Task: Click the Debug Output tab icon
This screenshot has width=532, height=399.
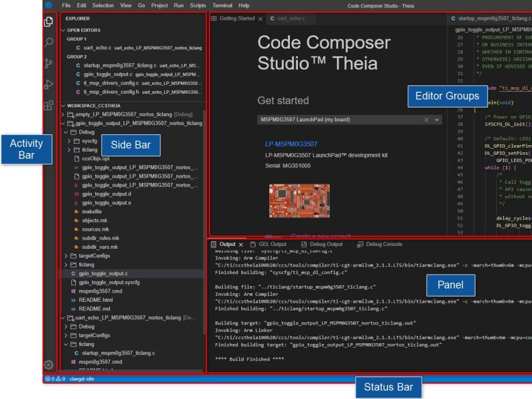Action: tap(304, 244)
